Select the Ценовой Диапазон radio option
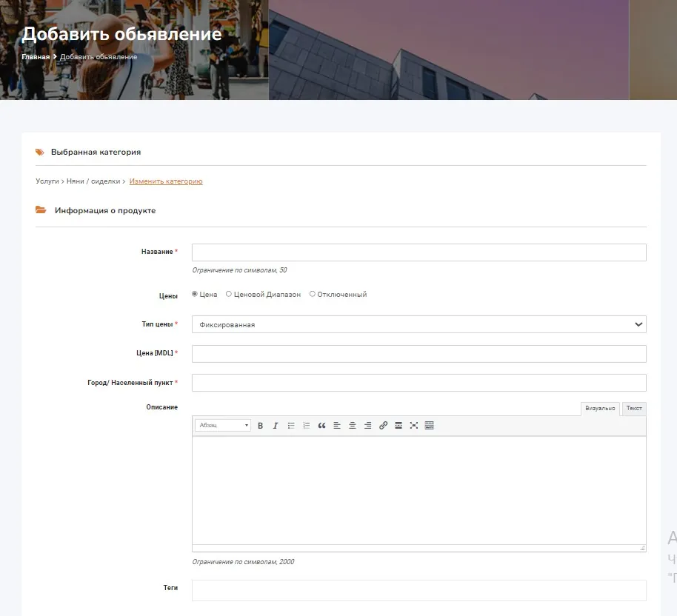The height and width of the screenshot is (616, 677). (229, 294)
